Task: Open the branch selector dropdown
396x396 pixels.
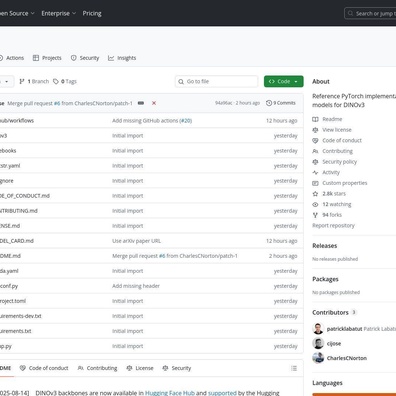Action: tap(6, 81)
